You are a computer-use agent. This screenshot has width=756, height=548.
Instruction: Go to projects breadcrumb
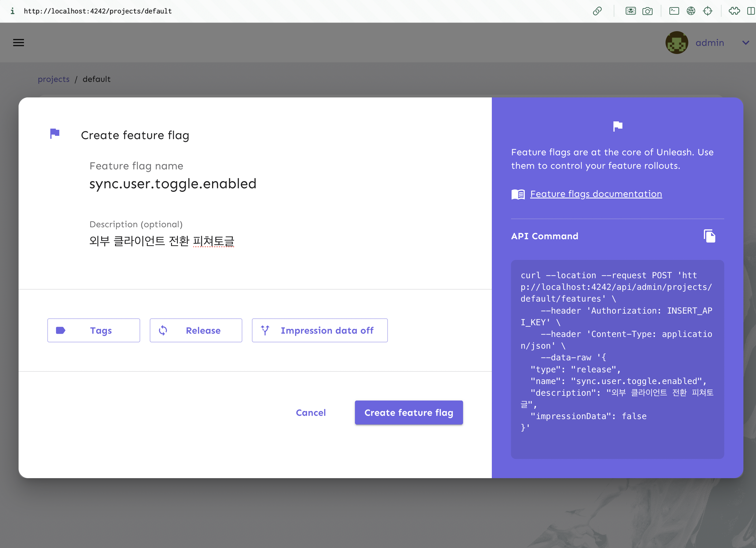pos(54,79)
